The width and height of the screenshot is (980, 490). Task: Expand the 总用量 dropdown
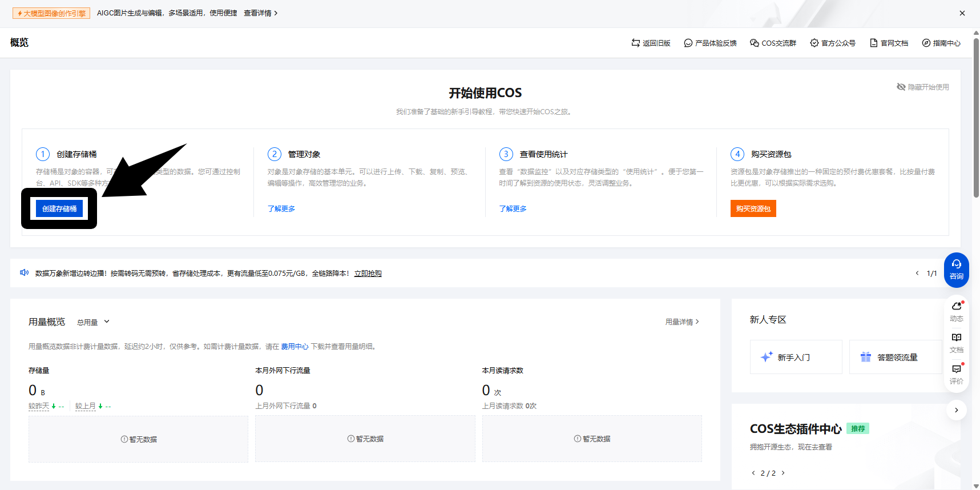93,322
